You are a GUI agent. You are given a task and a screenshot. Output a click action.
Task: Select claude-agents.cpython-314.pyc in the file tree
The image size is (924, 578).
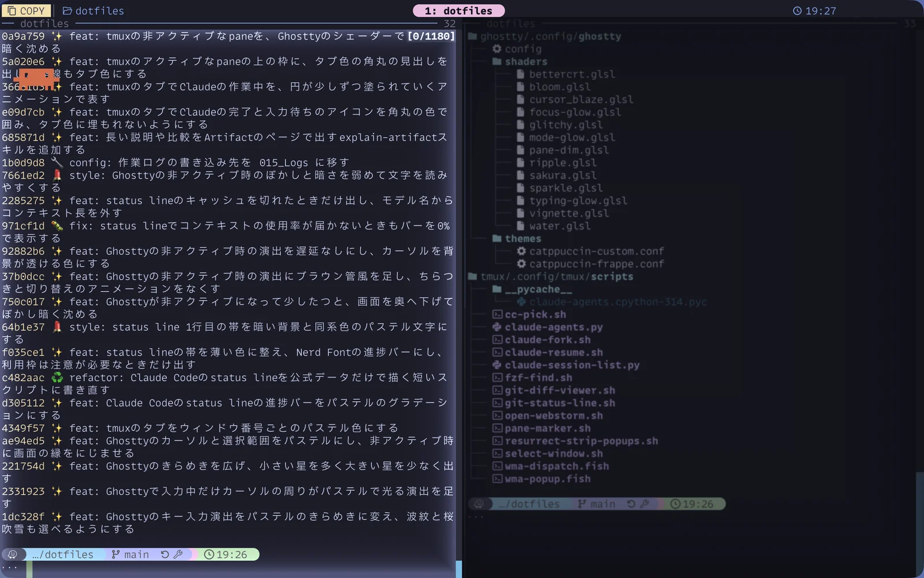[x=618, y=302]
